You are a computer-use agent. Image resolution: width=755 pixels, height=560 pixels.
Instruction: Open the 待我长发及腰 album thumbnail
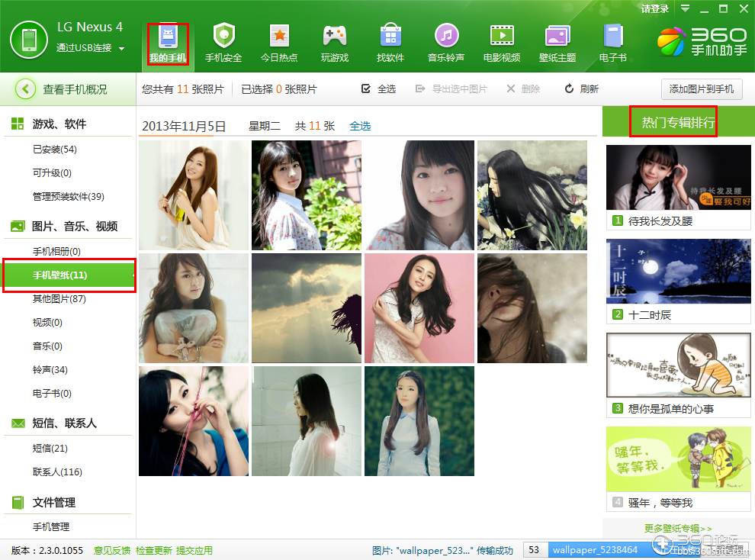click(679, 177)
